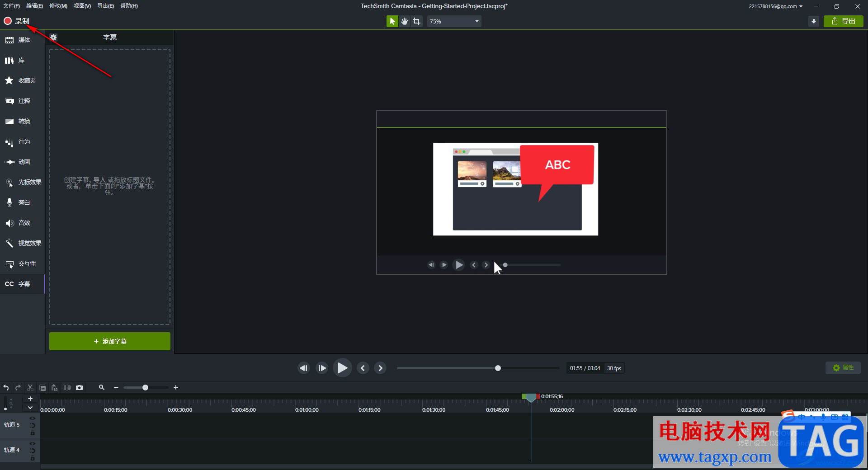This screenshot has width=868, height=470.
Task: Toggle visibility eye of 轨道 5
Action: click(33, 418)
